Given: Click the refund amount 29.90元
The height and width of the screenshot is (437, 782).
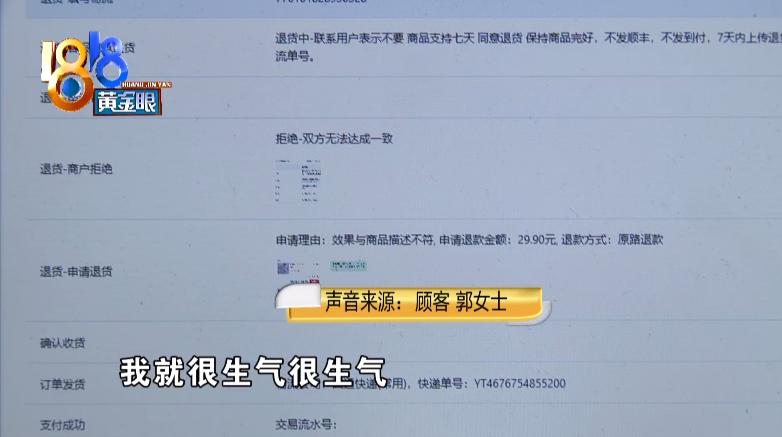Looking at the screenshot, I should click(x=536, y=240).
